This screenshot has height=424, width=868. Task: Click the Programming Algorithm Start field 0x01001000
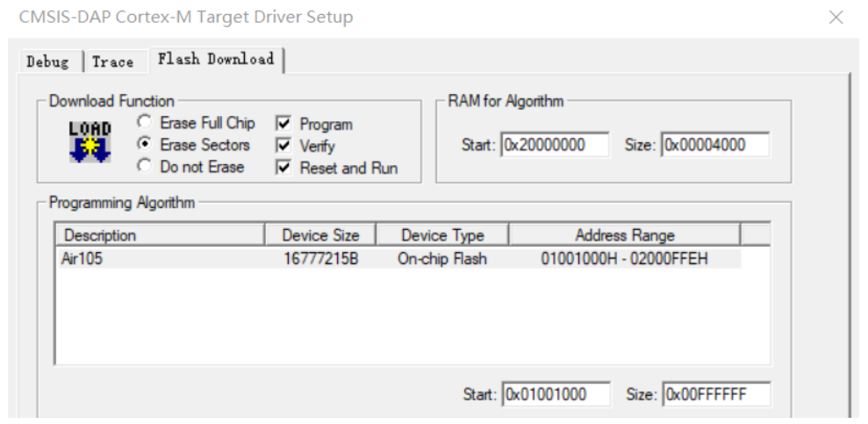(556, 395)
